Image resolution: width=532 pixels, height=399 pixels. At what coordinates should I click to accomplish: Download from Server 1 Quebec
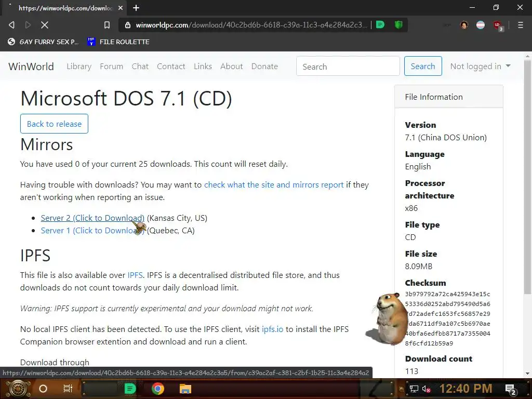[89, 230]
